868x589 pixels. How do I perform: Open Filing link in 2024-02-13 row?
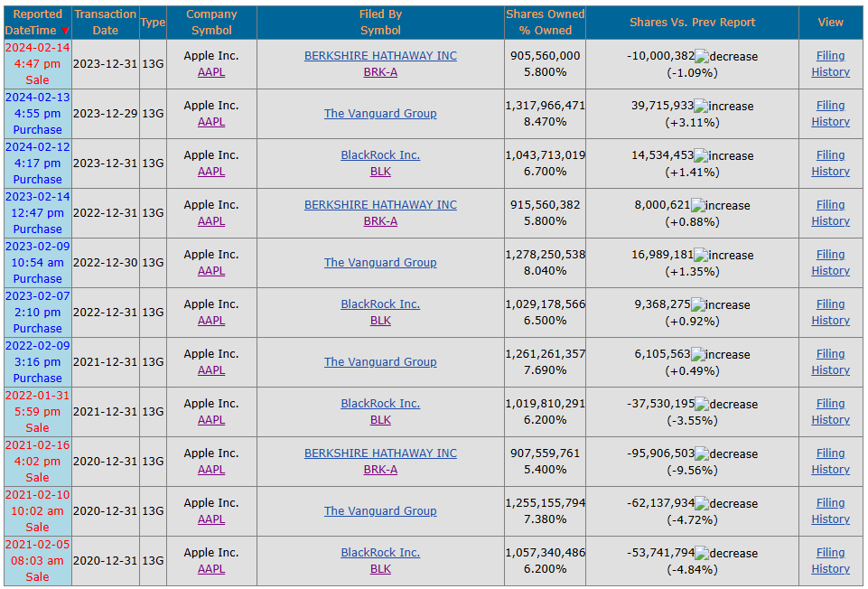click(830, 105)
